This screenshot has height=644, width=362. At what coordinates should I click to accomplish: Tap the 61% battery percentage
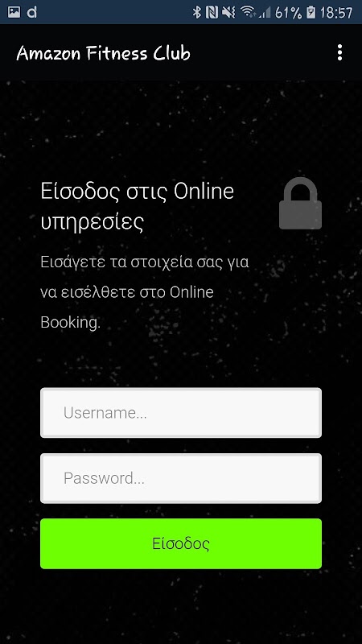click(x=289, y=13)
